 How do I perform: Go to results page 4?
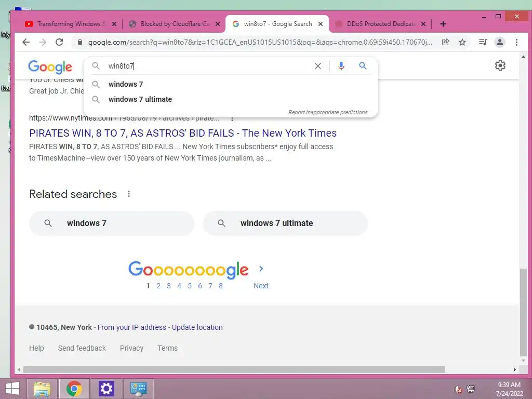tap(179, 286)
